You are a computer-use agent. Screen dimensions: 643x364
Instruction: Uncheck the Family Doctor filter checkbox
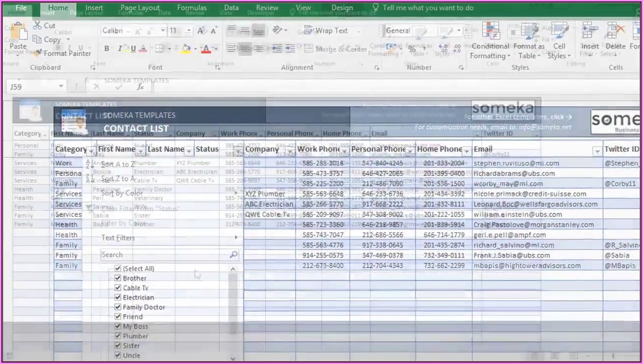click(118, 307)
